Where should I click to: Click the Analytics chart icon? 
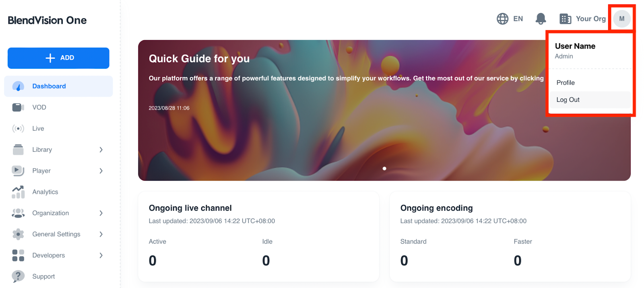point(18,192)
